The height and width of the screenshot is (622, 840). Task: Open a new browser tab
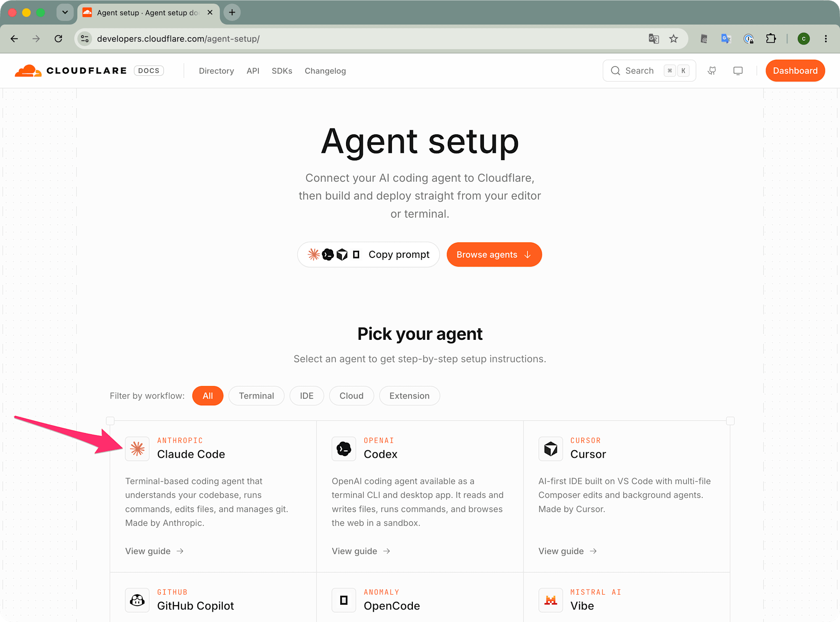[232, 12]
